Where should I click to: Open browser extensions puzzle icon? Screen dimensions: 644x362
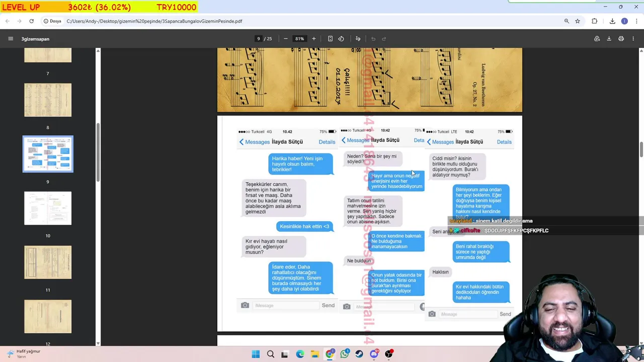click(x=595, y=21)
